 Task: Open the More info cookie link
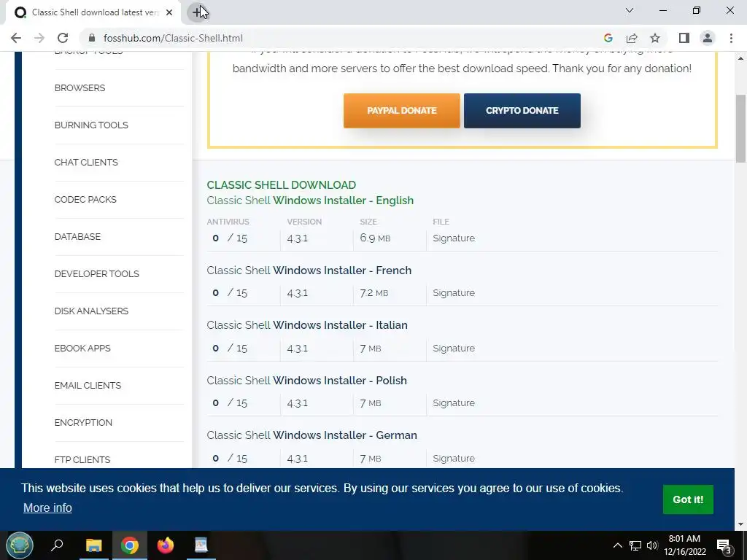[x=47, y=507]
